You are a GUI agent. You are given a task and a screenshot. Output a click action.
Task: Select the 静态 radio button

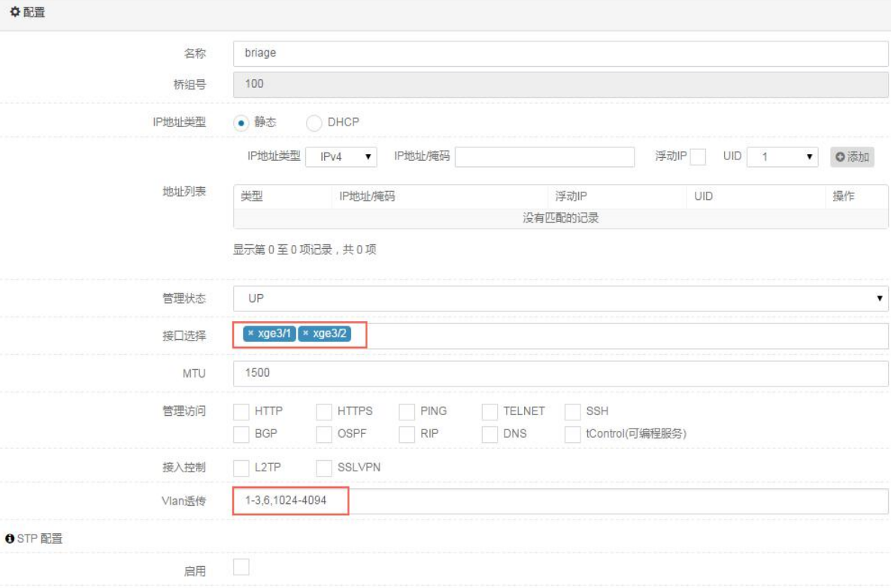241,123
